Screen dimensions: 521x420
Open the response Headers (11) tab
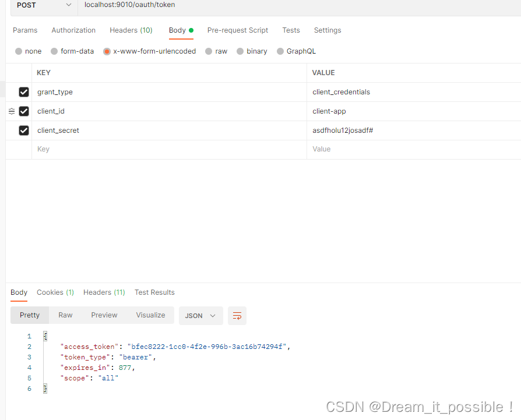[104, 292]
